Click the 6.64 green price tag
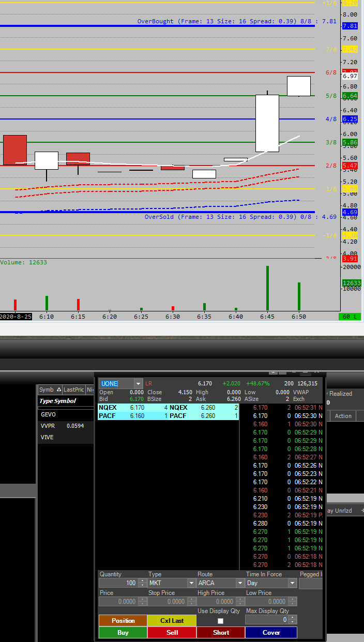The image size is (364, 642). tap(350, 96)
